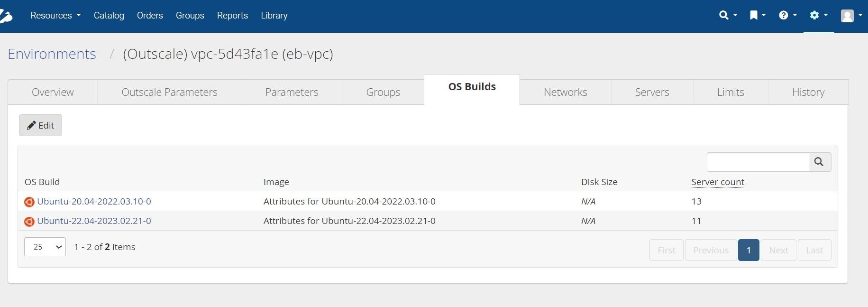Switch to the Networks tab

coord(566,92)
